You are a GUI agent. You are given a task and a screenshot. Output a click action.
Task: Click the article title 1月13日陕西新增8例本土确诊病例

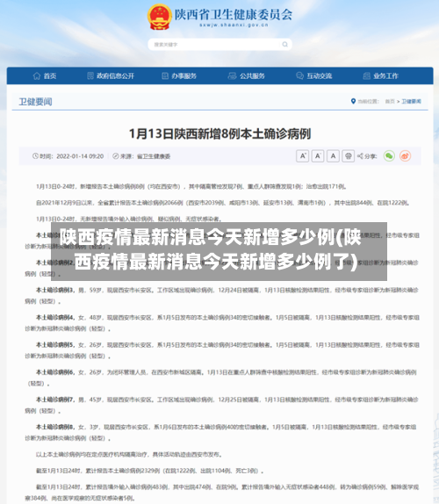[219, 134]
